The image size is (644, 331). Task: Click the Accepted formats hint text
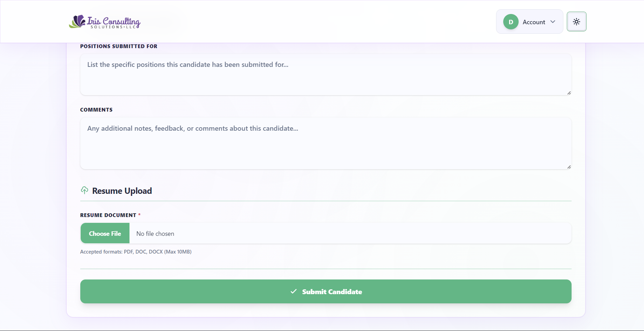(x=136, y=252)
